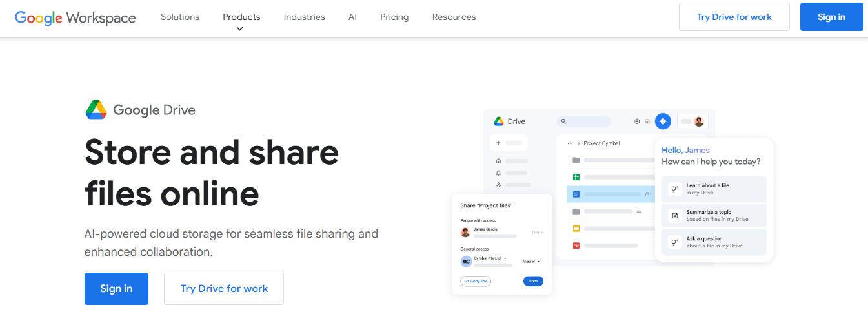Click Try Drive for work below the tagline
This screenshot has width=868, height=314.
(224, 289)
